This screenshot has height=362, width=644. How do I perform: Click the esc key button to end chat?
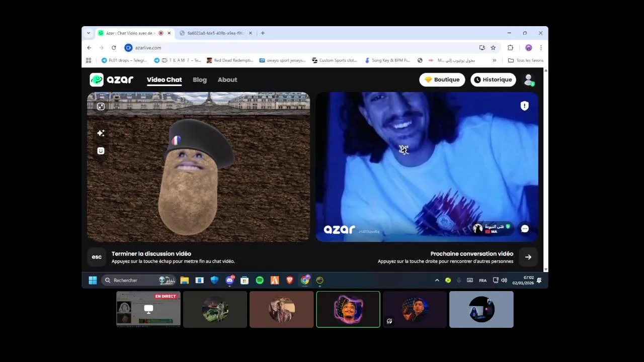97,257
